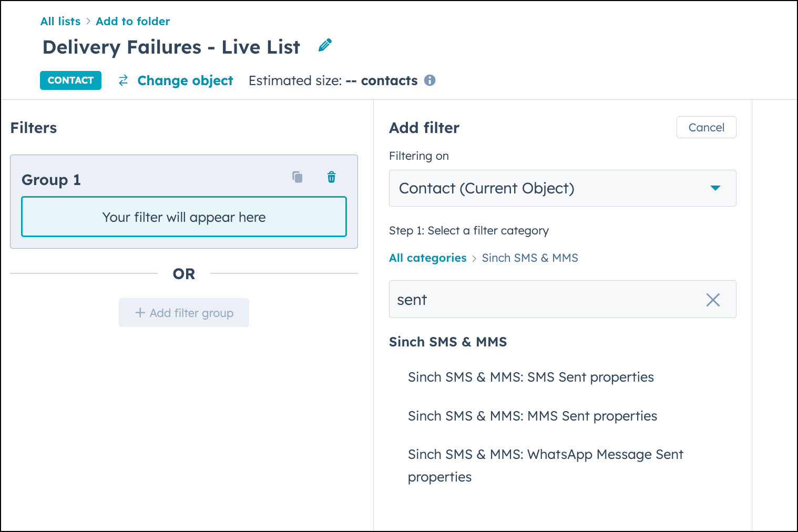Click the Your filter will appear here placeholder

(x=183, y=217)
